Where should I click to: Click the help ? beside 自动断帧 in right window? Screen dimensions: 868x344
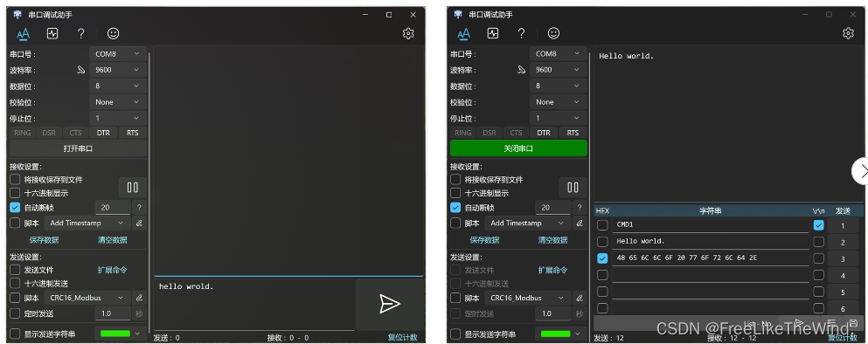[x=580, y=208]
